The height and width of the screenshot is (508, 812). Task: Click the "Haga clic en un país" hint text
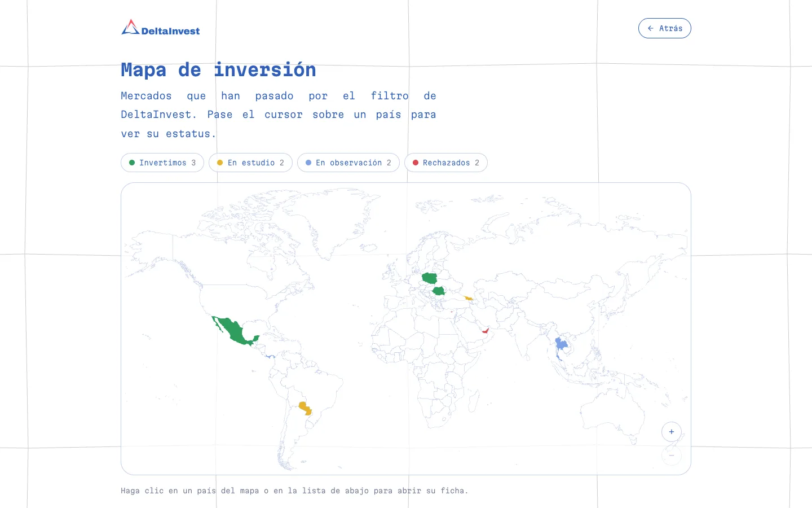click(x=294, y=491)
